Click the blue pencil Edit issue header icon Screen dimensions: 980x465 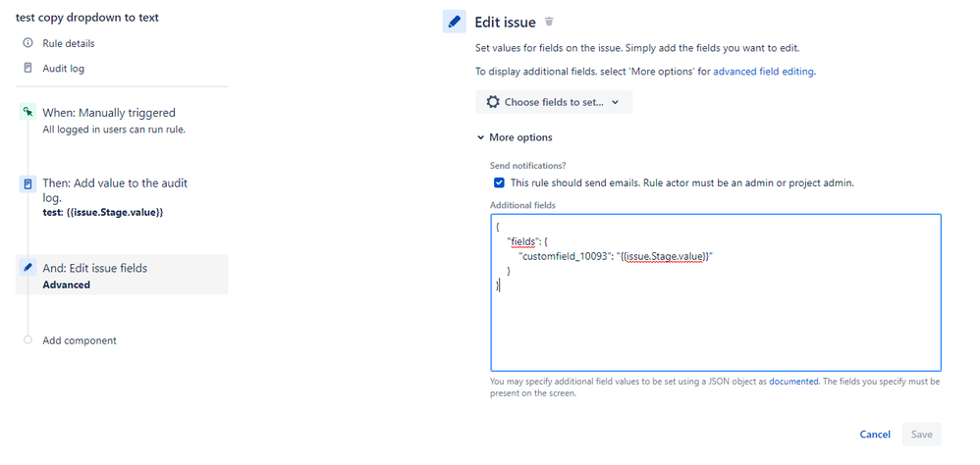point(455,22)
